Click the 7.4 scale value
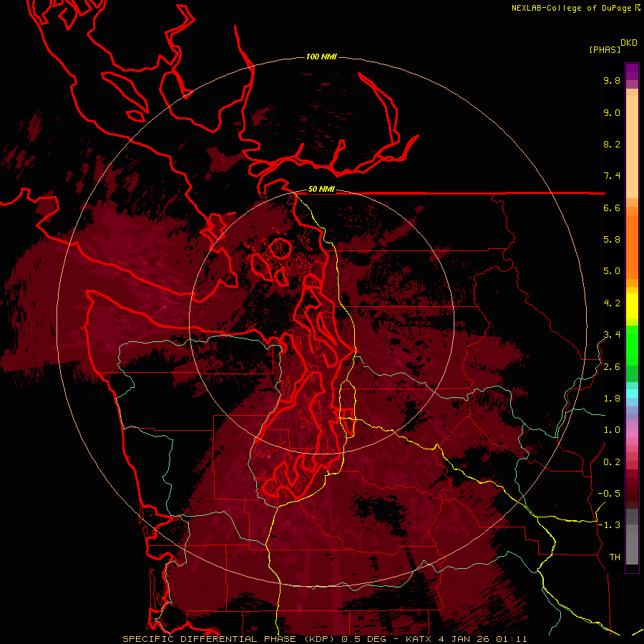Screen dimensions: 644x644 coord(612,176)
